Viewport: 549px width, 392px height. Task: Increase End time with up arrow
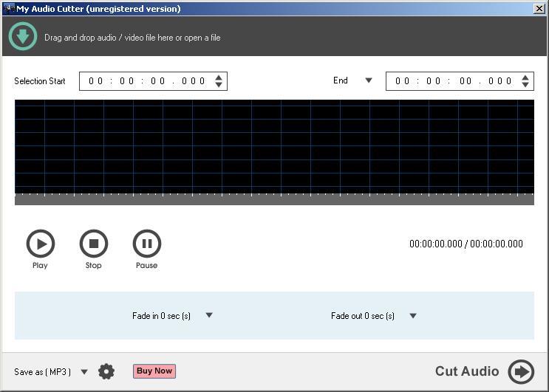[x=525, y=78]
